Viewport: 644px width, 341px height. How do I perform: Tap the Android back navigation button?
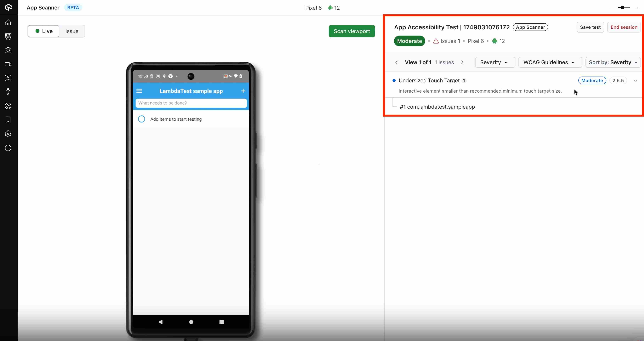point(161,322)
